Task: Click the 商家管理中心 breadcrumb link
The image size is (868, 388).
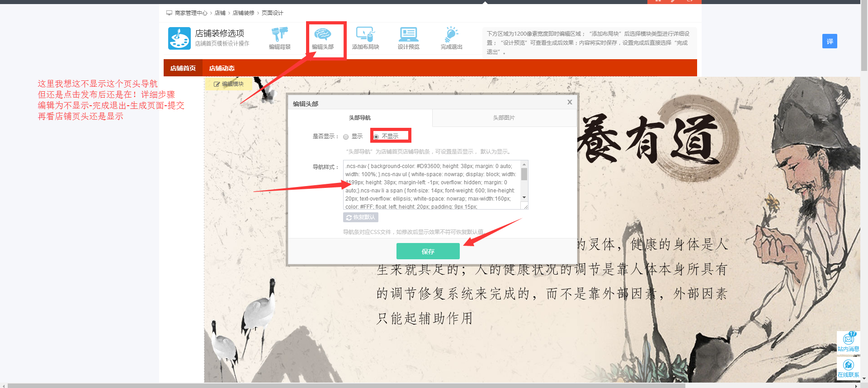Action: [191, 13]
